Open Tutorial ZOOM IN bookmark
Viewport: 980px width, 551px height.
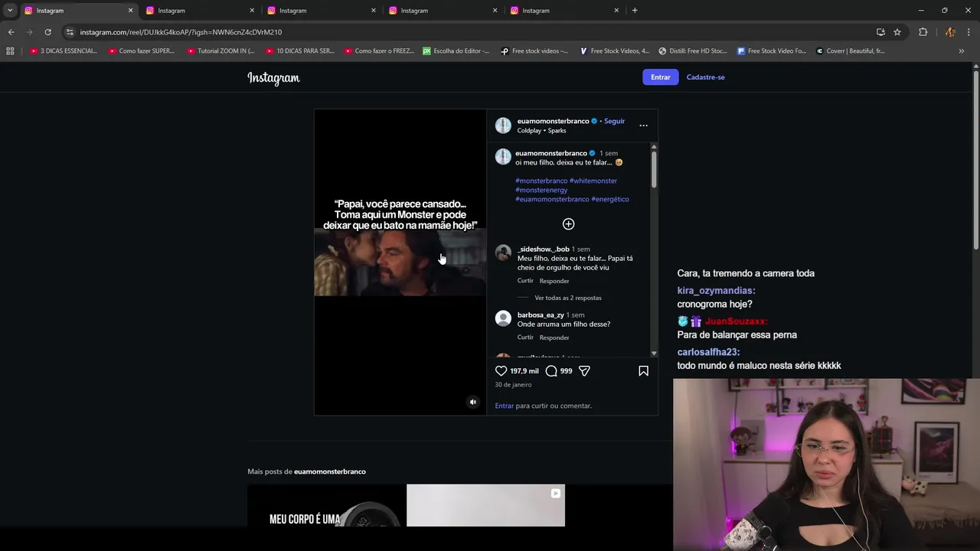coord(220,51)
